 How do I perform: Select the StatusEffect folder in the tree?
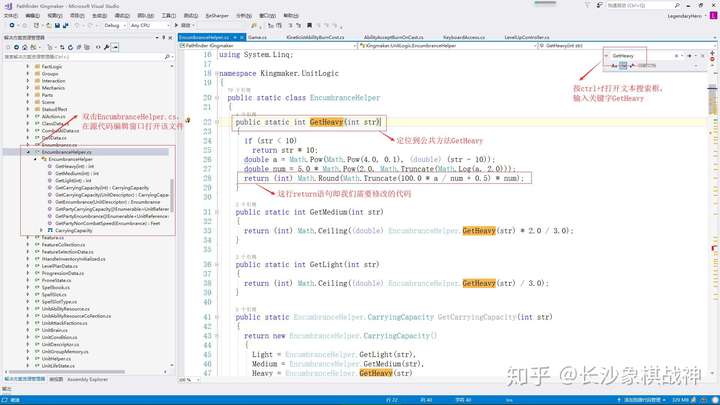pyautogui.click(x=54, y=109)
